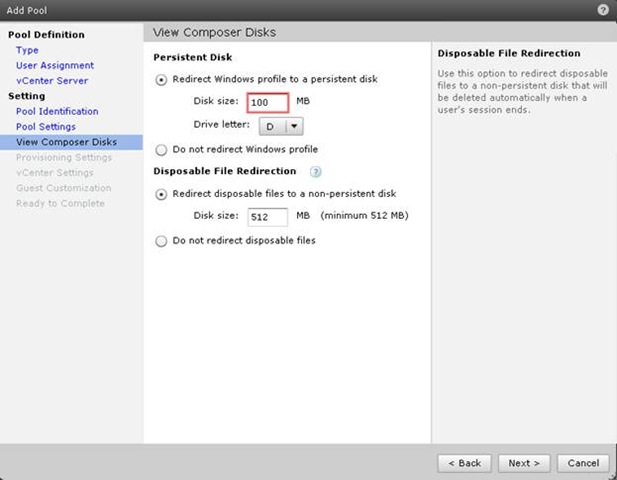Go to Pool Settings step
The image size is (617, 480).
[x=46, y=127]
